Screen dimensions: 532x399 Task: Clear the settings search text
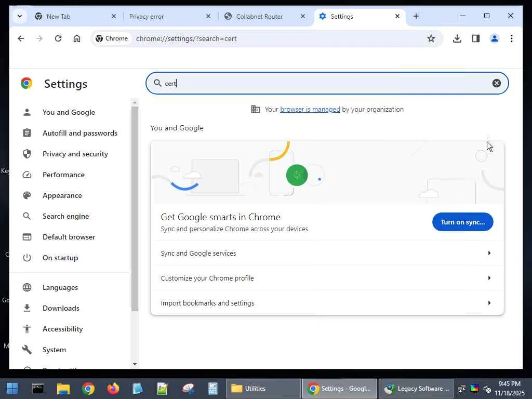pos(496,83)
